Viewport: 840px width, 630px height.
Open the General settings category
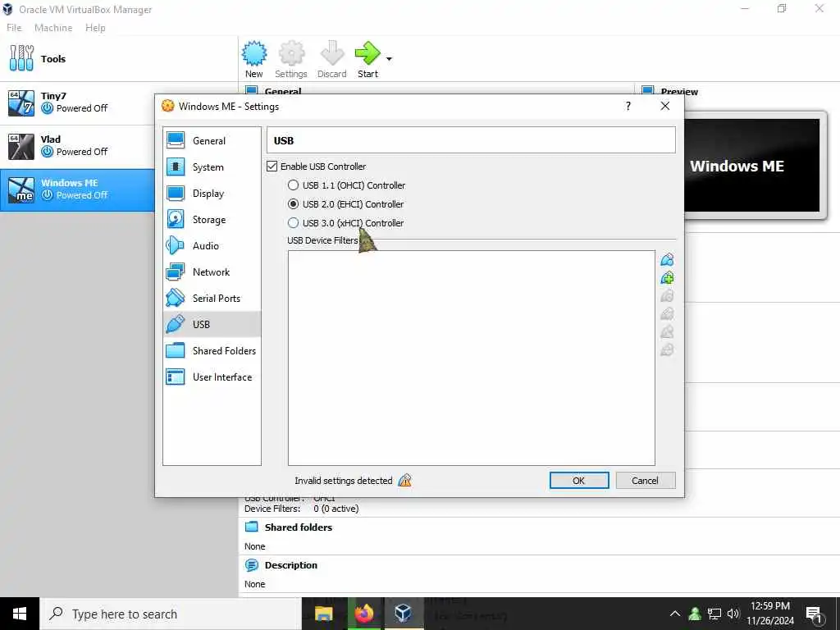212,140
